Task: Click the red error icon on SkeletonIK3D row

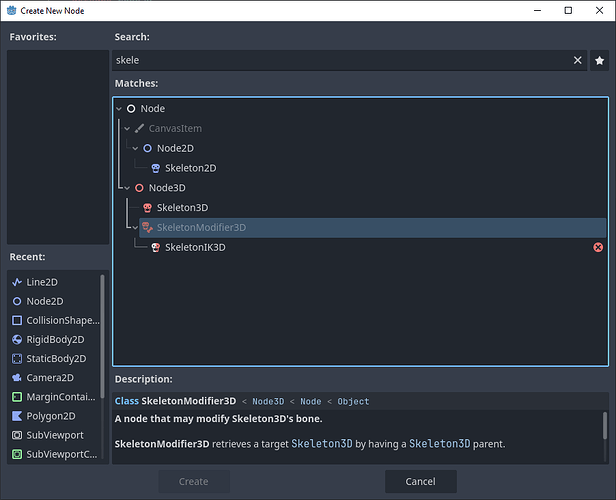Action: [x=598, y=247]
